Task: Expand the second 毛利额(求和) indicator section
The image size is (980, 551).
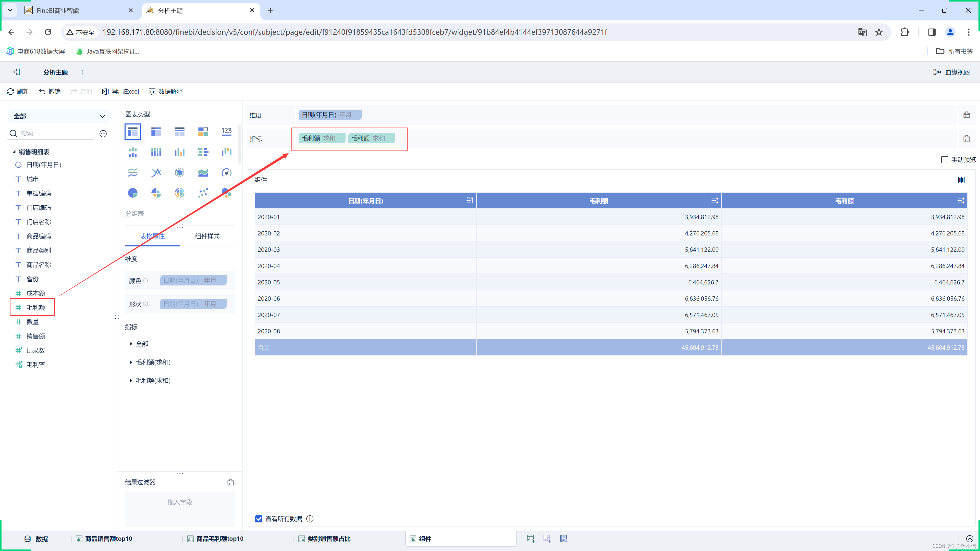Action: pos(130,380)
